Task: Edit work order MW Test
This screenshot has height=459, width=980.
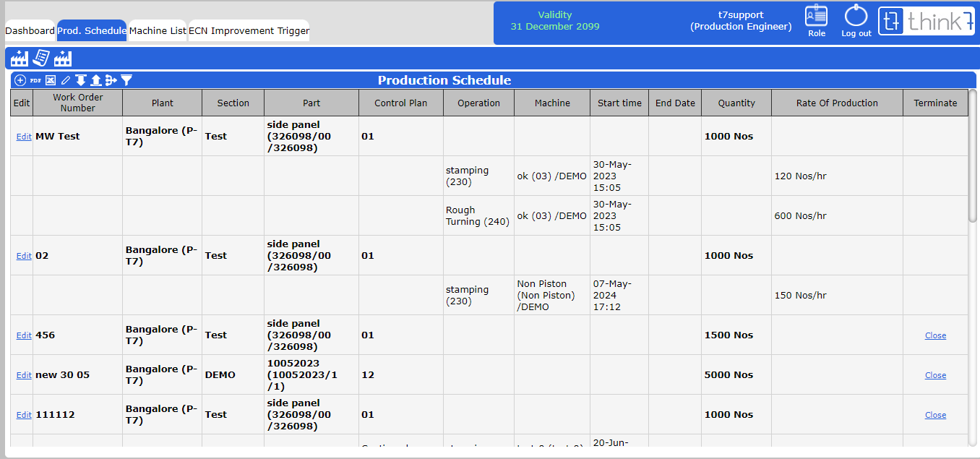Action: (x=23, y=135)
